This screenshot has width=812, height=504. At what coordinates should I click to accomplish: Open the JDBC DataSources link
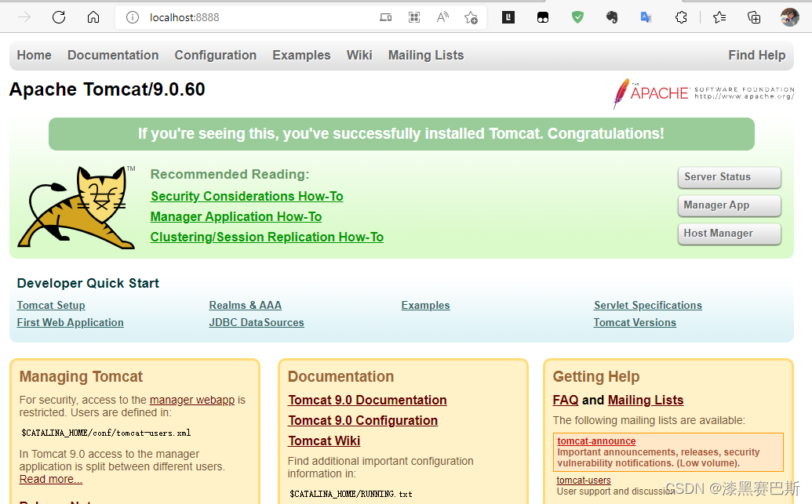coord(257,322)
